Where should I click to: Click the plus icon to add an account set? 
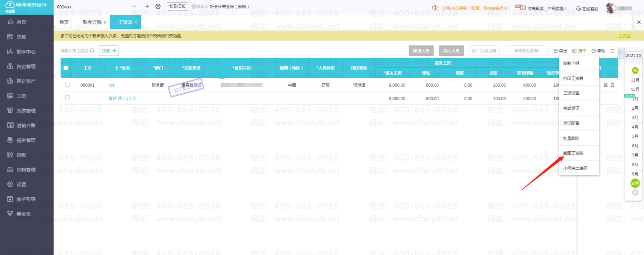coord(147,7)
